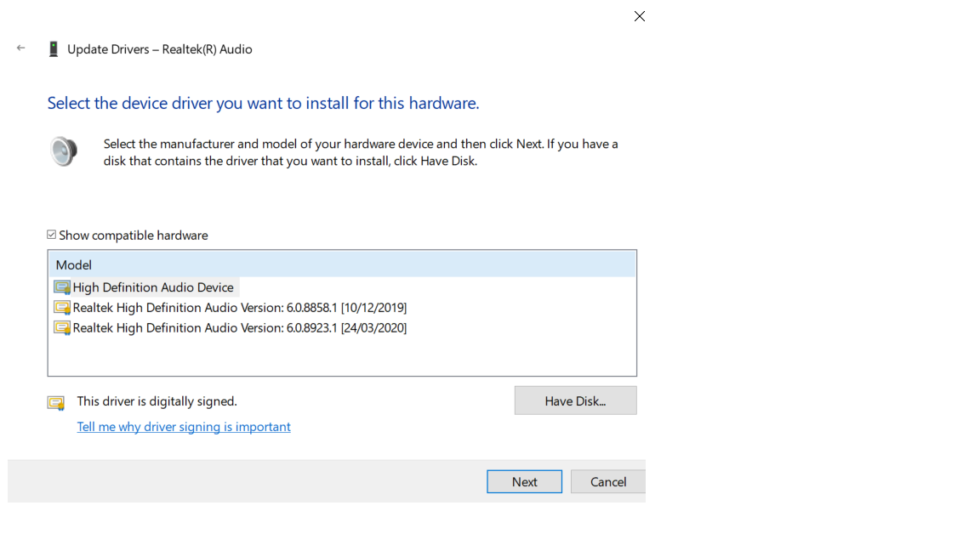The image size is (980, 551).
Task: Close the Update Drivers window
Action: click(x=640, y=16)
